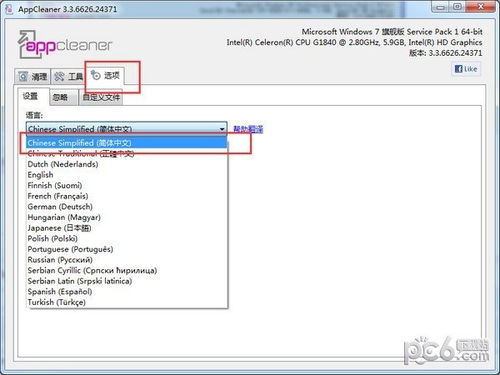Select the 选项 (Options) tab
This screenshot has height=375, width=500.
click(x=105, y=75)
